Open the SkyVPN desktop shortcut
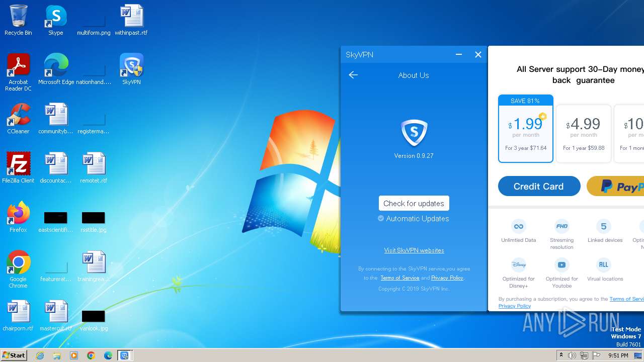The image size is (644, 362). click(131, 69)
